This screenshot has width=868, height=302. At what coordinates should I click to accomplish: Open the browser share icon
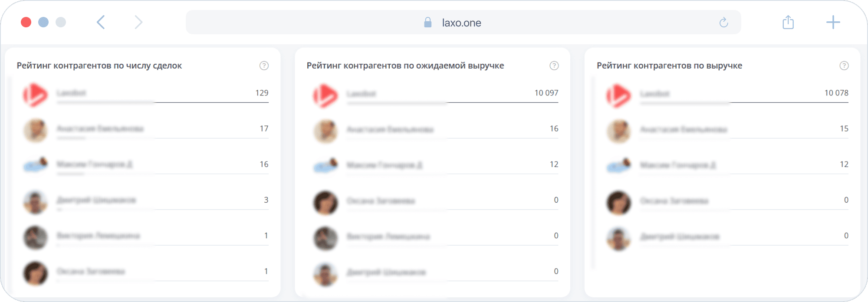pyautogui.click(x=788, y=22)
